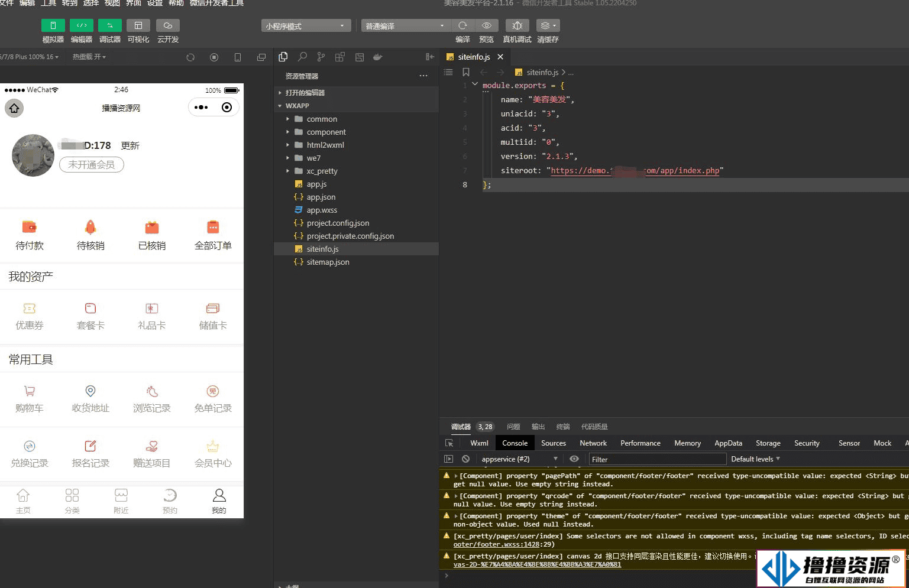This screenshot has width=909, height=588.
Task: Switch to the Wxml tab
Action: 479,443
